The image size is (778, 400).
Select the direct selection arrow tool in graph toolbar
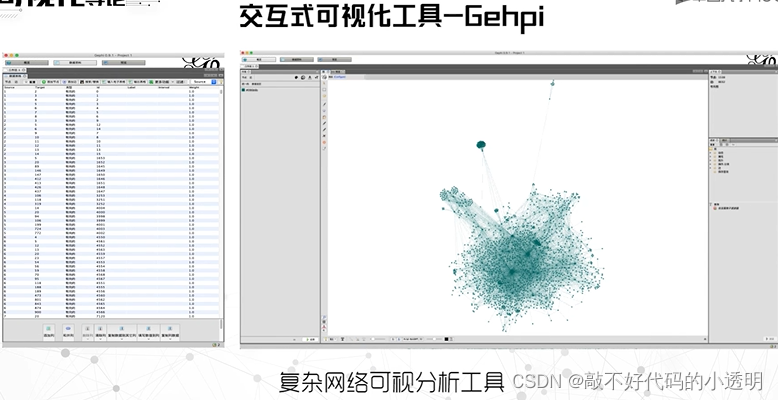tap(324, 83)
